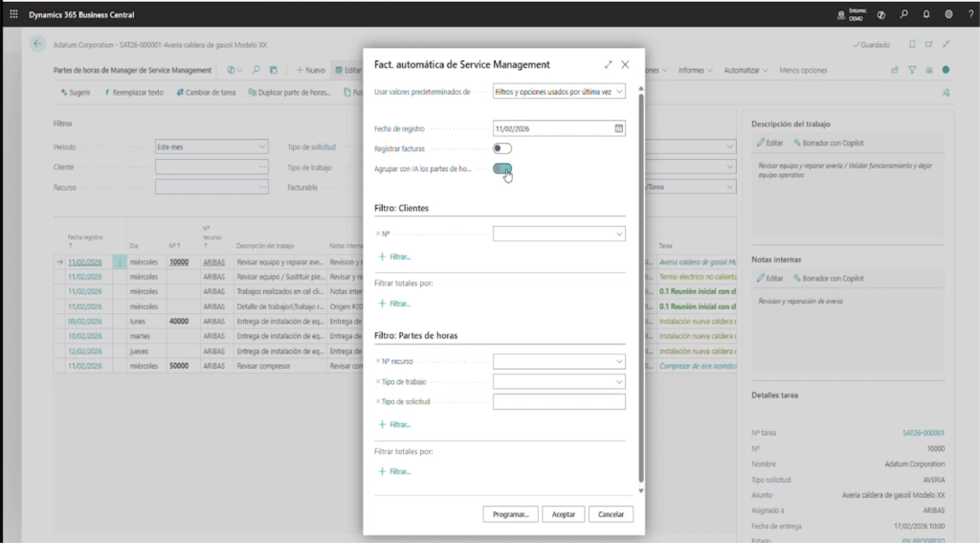This screenshot has width=980, height=543.
Task: Go back using the arrow button
Action: point(37,44)
